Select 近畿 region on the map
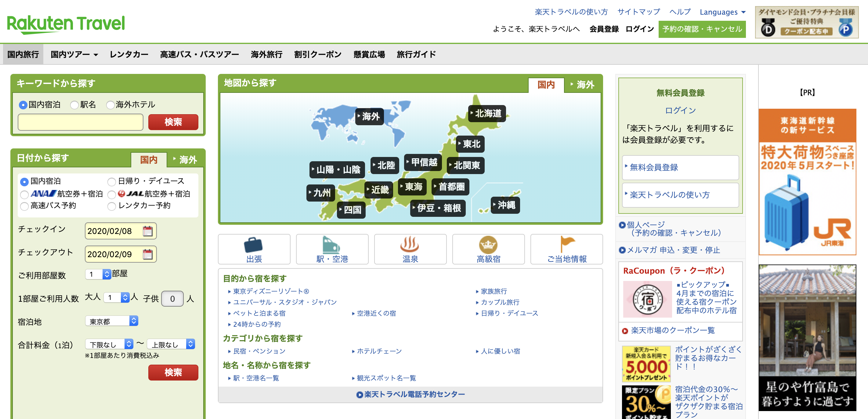 378,190
